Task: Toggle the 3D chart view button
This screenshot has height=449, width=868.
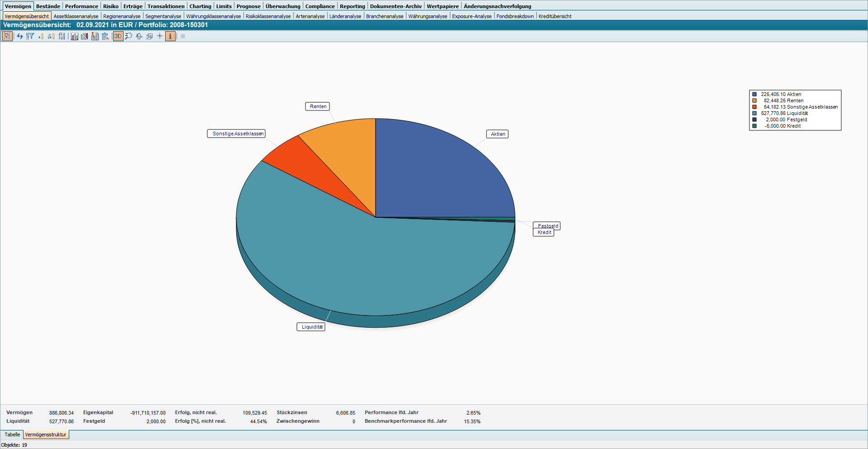Action: click(x=118, y=36)
